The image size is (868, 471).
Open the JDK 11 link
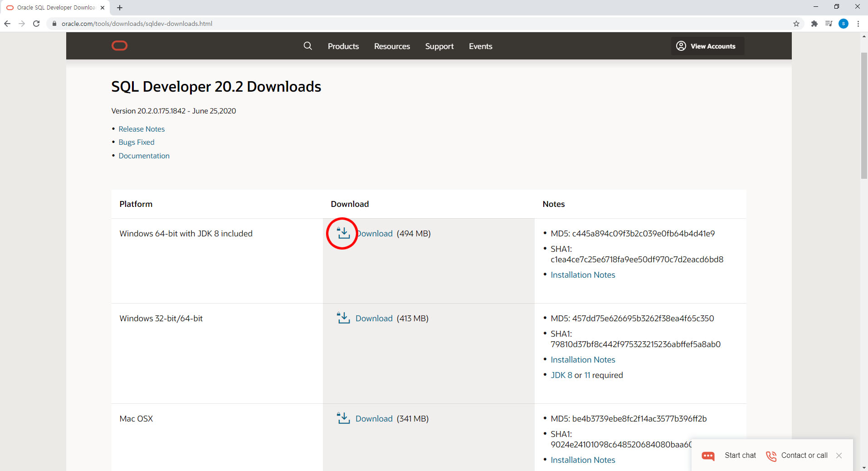[x=587, y=375]
